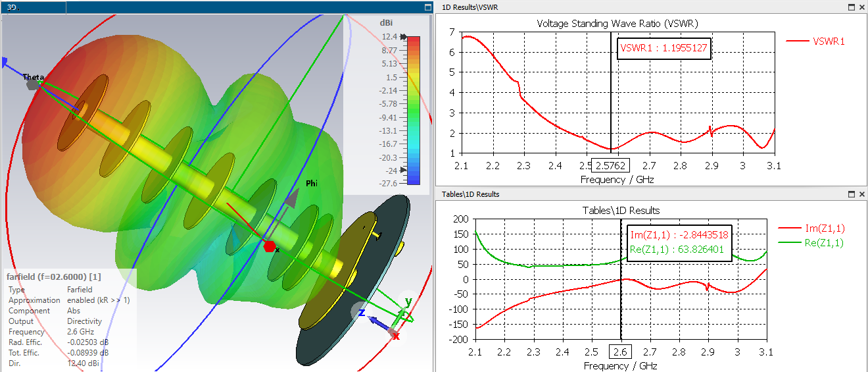
Task: Select the VSWR1 legend entry
Action: (816, 41)
